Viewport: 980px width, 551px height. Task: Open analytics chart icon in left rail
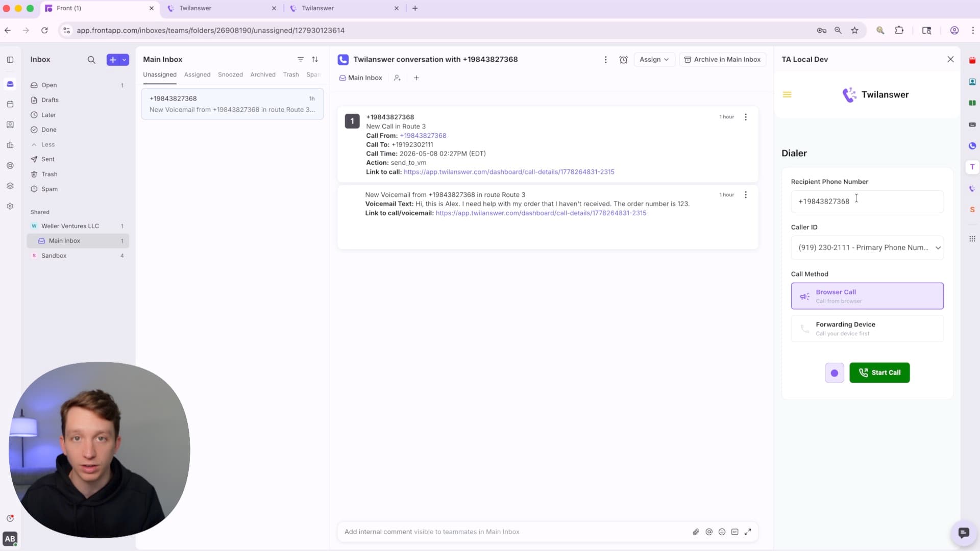[10, 145]
